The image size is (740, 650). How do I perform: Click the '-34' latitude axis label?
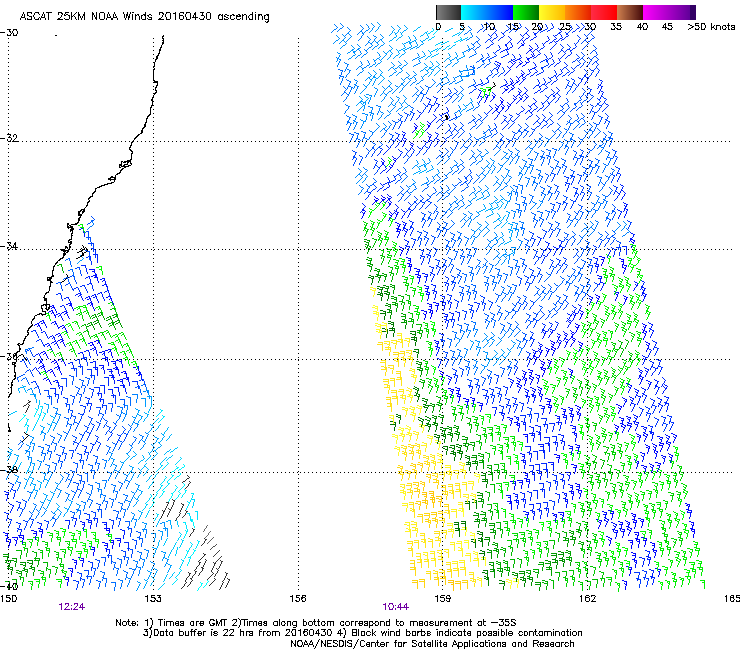pyautogui.click(x=9, y=246)
